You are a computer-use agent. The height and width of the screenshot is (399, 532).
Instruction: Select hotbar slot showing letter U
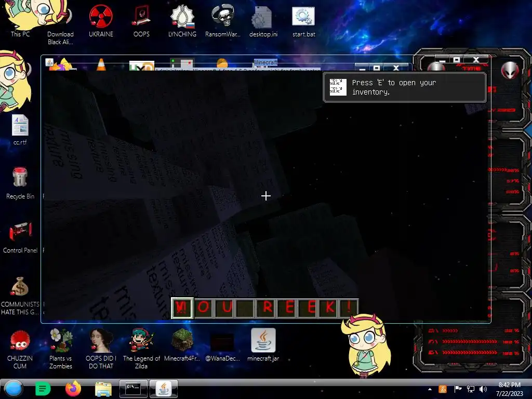click(224, 308)
